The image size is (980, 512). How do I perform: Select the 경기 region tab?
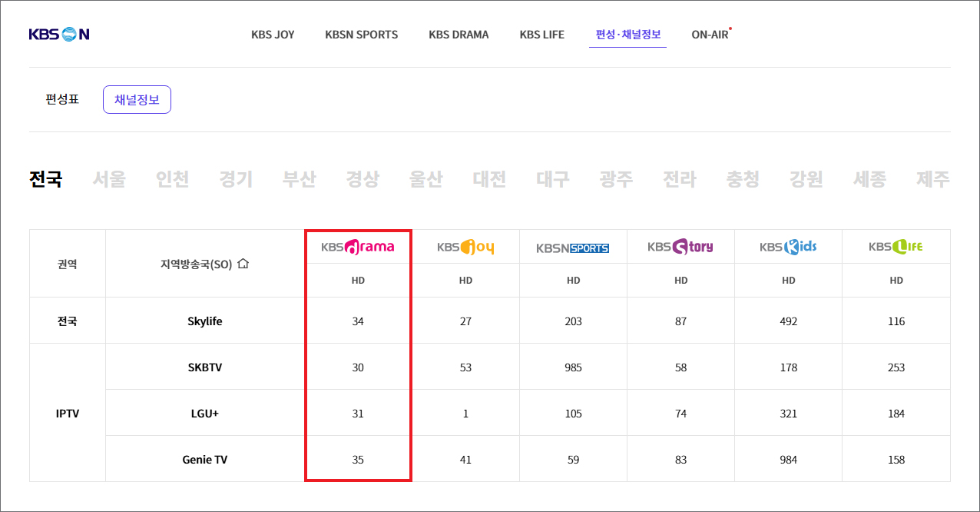(x=236, y=179)
